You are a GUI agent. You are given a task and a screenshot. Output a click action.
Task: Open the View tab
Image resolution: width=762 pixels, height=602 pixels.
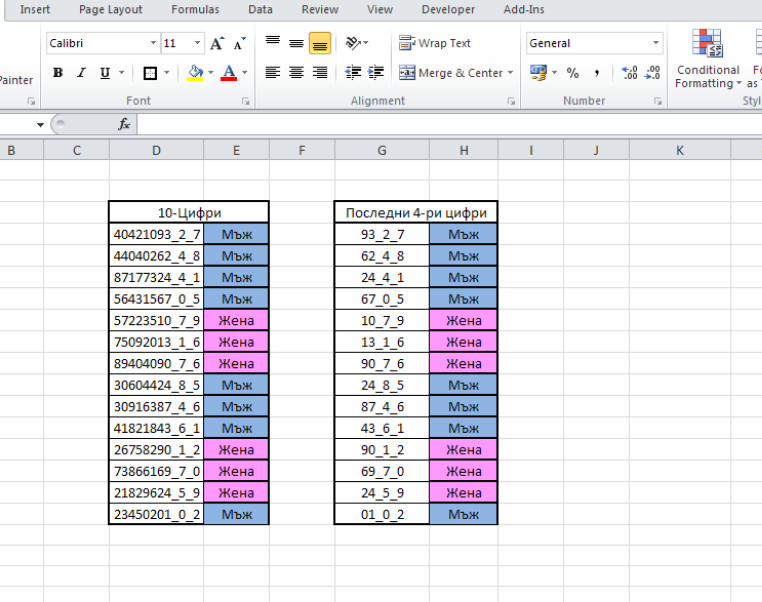click(380, 9)
